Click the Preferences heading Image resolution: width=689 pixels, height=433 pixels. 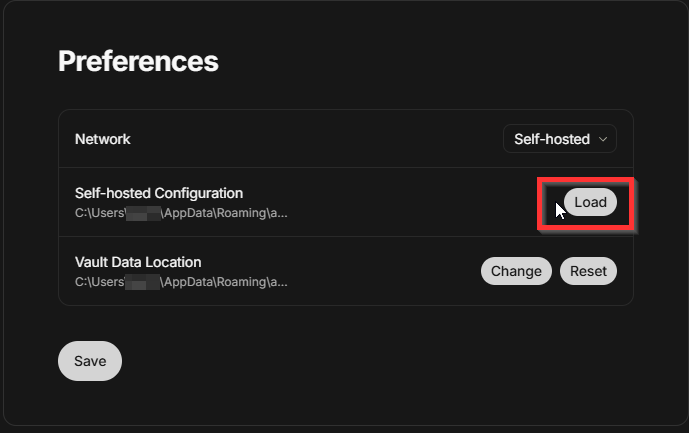(x=138, y=61)
